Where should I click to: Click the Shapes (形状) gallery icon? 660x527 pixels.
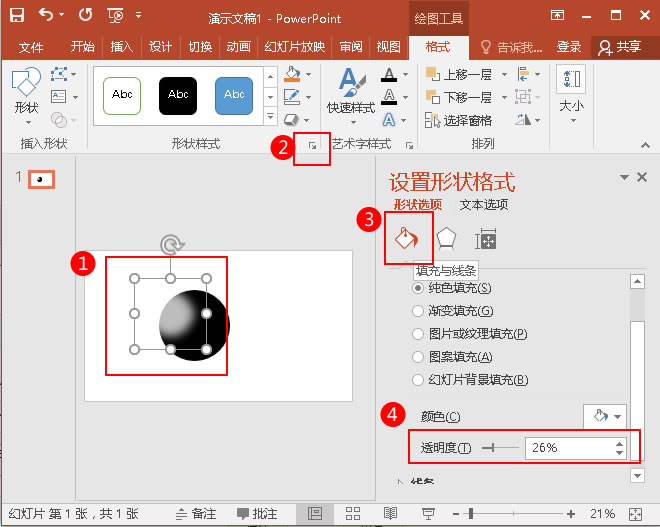pyautogui.click(x=26, y=88)
